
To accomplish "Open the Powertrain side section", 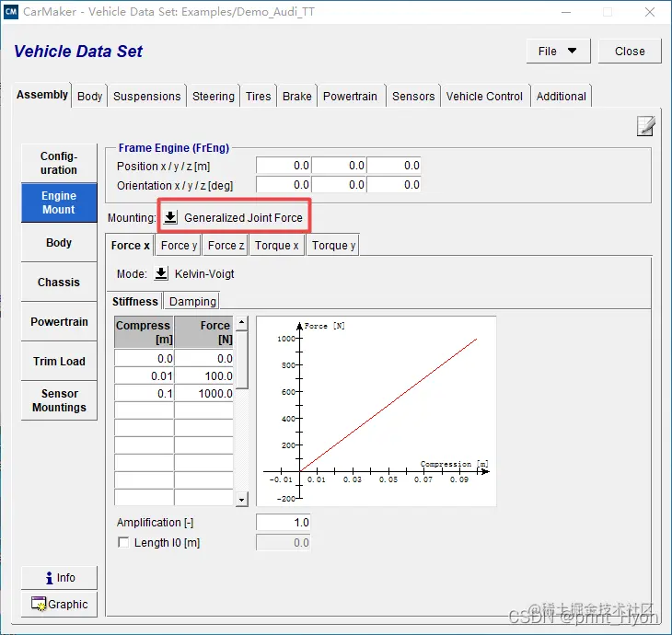I will 59,321.
